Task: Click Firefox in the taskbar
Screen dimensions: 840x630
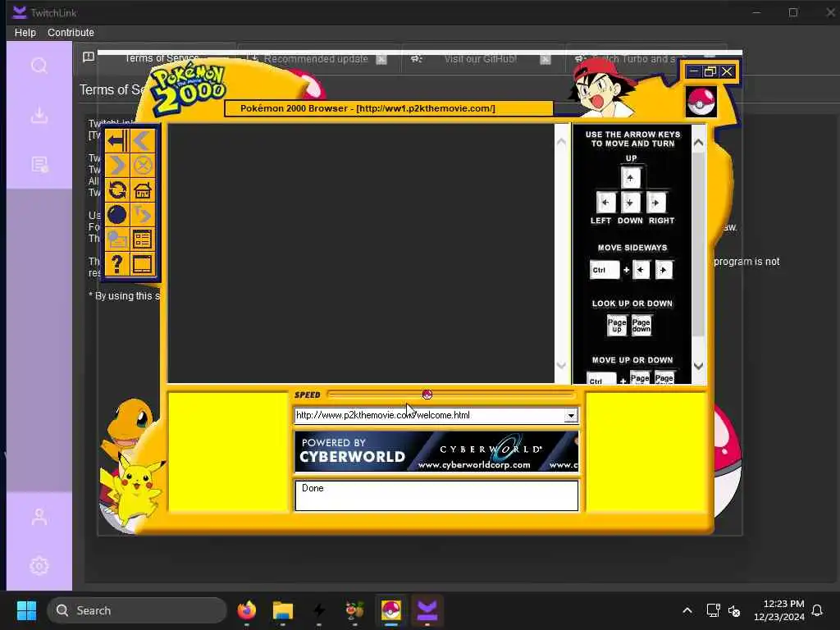Action: click(246, 610)
